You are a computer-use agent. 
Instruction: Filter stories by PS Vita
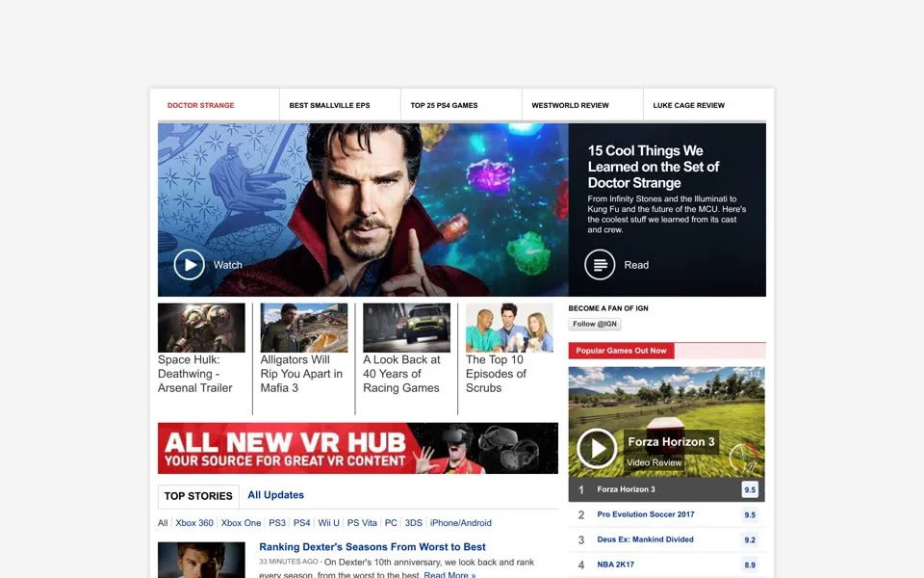tap(362, 522)
